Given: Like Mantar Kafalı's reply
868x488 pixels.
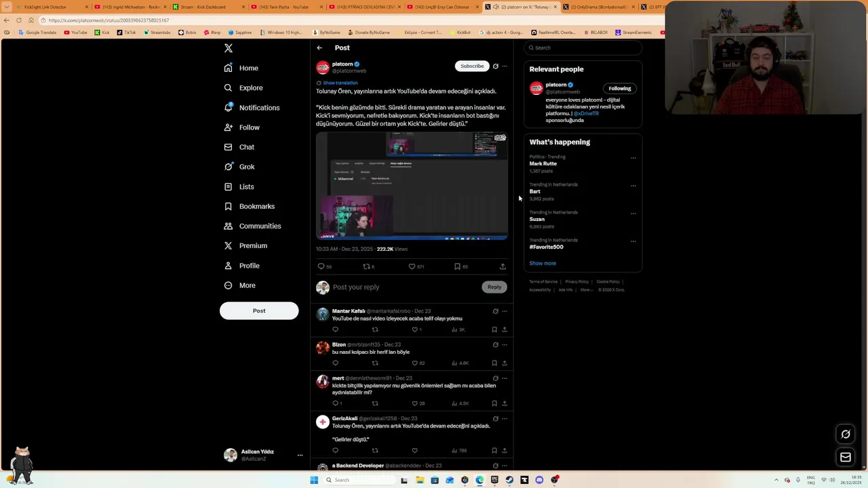Looking at the screenshot, I should (415, 329).
